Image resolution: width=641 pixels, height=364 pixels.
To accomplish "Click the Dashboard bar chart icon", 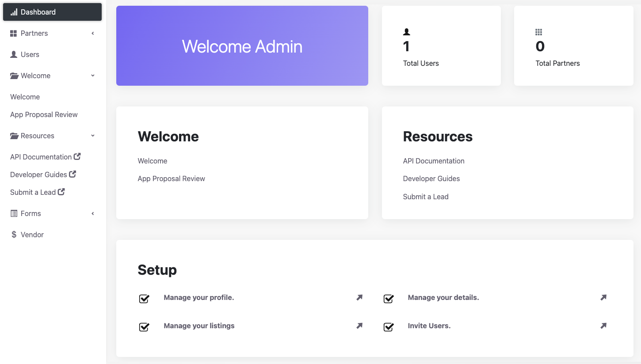I will click(14, 12).
